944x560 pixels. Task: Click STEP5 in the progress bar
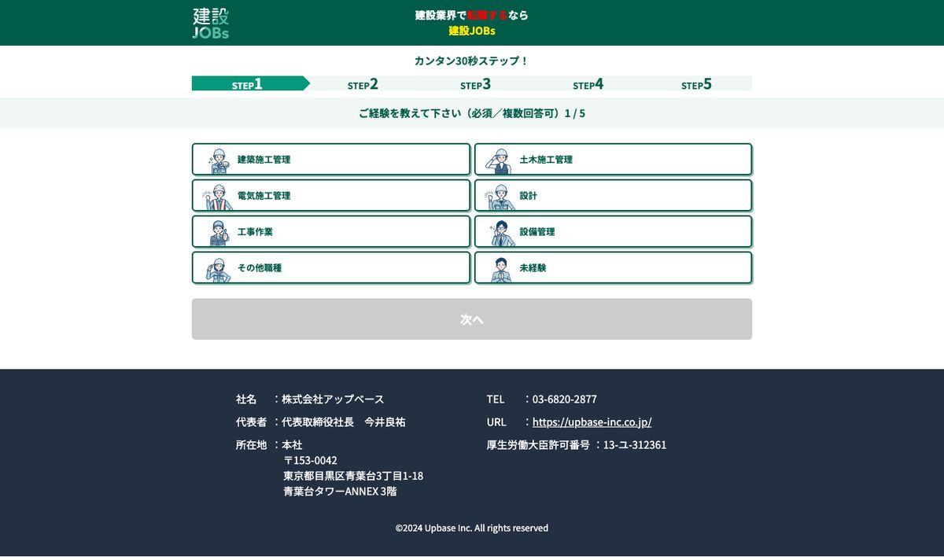click(696, 84)
